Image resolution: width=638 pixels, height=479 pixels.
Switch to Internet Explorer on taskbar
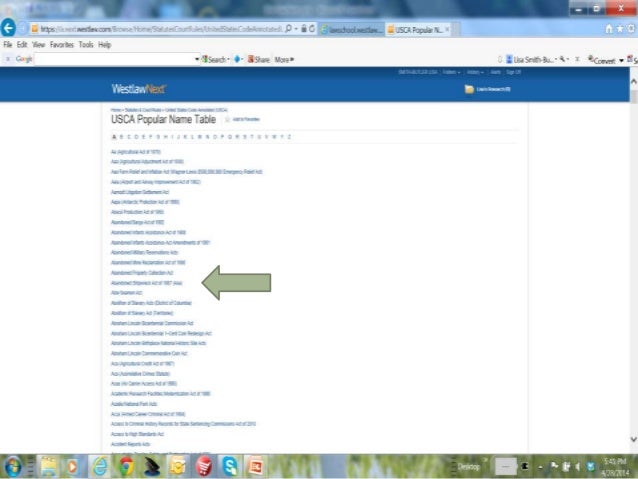[x=100, y=466]
